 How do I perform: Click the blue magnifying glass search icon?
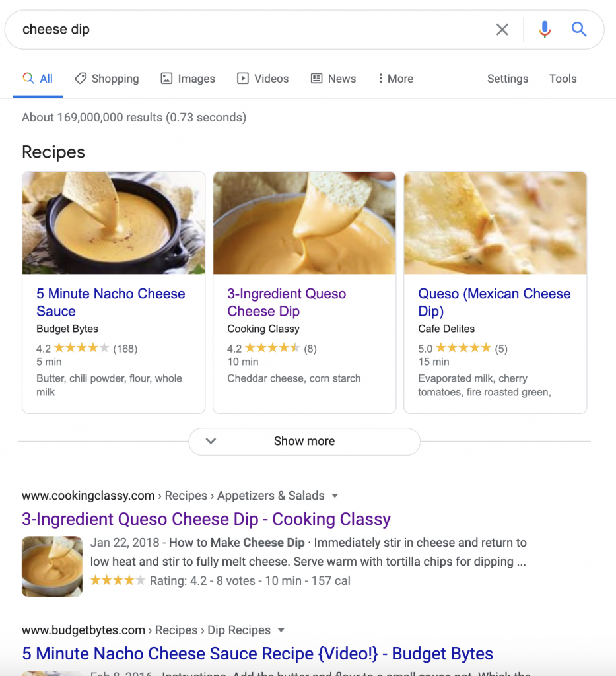(579, 29)
